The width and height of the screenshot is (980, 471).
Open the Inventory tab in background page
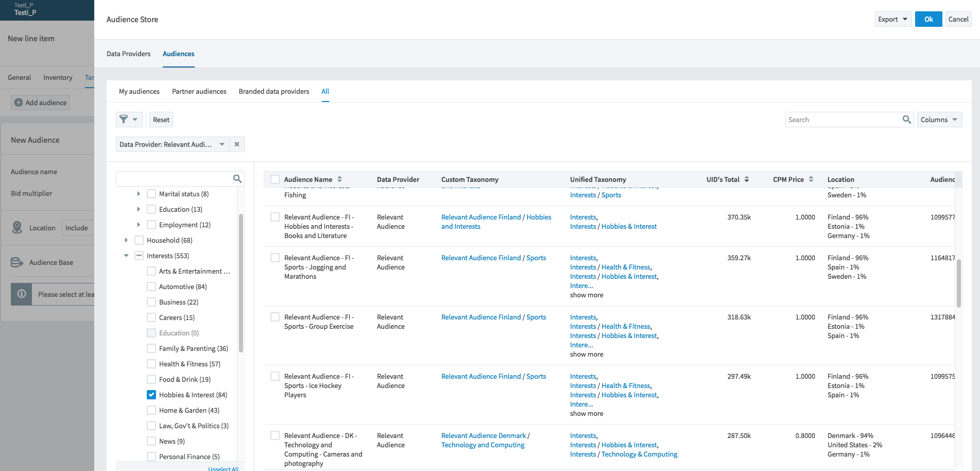point(58,77)
